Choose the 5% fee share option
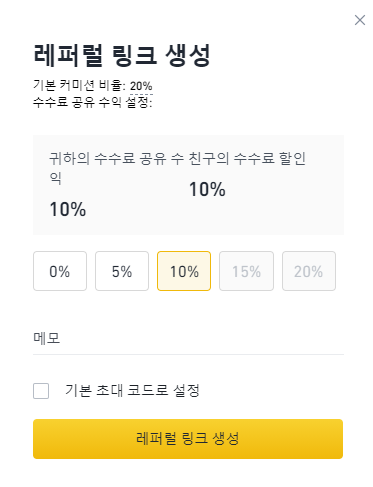The height and width of the screenshot is (487, 373). coord(122,271)
